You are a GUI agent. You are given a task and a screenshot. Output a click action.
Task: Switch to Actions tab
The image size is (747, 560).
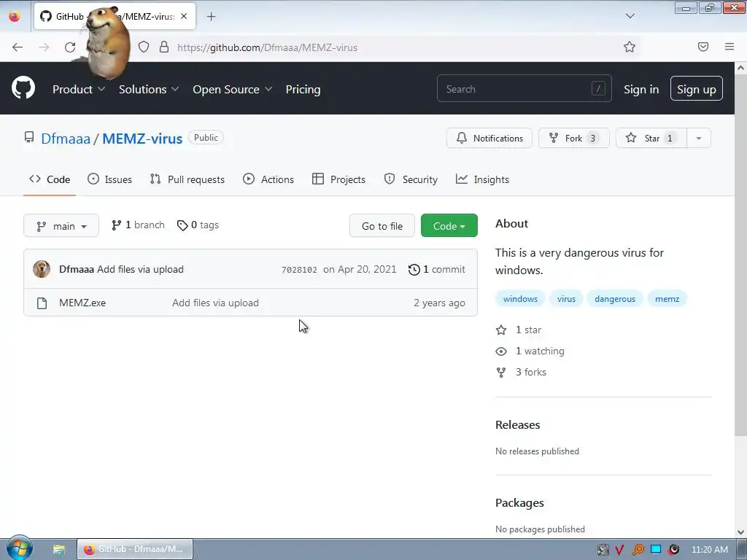268,179
